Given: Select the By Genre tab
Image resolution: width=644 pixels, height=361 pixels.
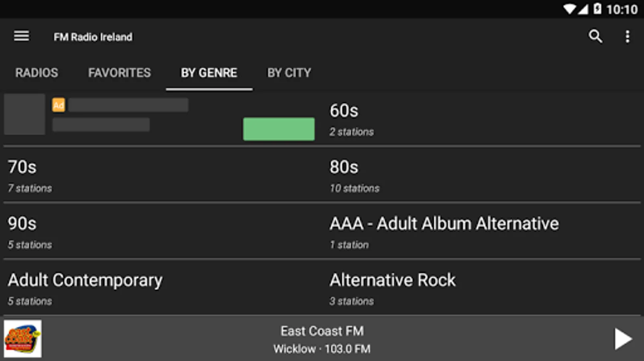Looking at the screenshot, I should click(x=209, y=73).
